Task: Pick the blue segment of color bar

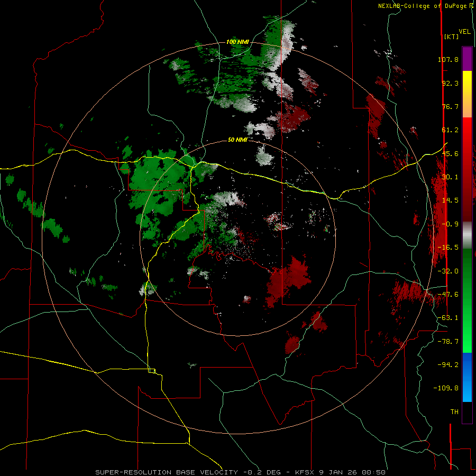Action: (467, 377)
